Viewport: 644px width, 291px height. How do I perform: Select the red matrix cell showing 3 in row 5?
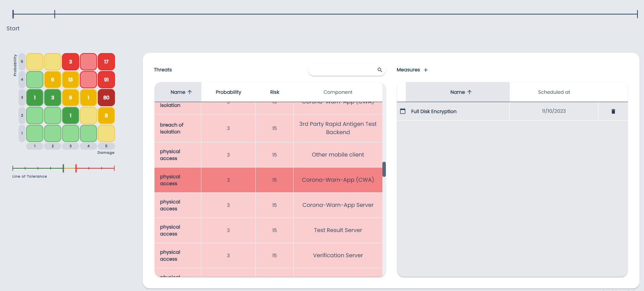click(x=71, y=62)
